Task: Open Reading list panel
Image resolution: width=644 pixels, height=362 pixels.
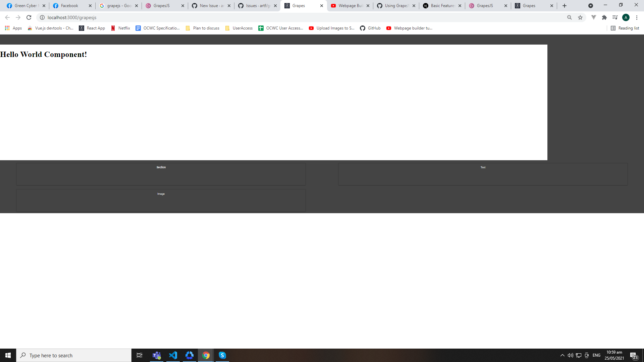Action: point(625,28)
